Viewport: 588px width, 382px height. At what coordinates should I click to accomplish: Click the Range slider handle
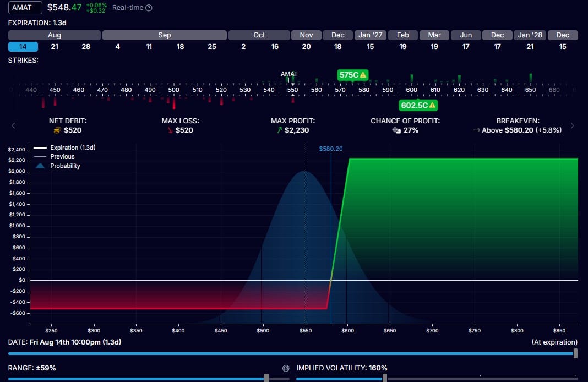coord(266,378)
